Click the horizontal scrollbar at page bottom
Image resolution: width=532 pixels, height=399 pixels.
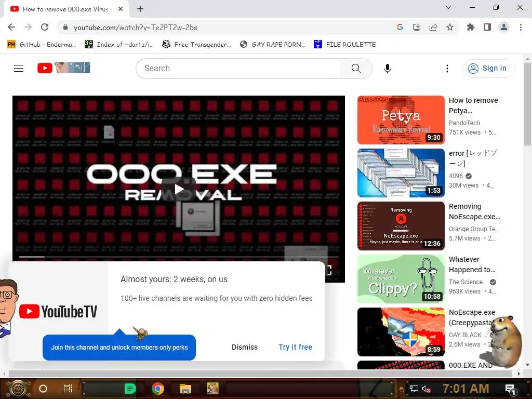tap(260, 374)
